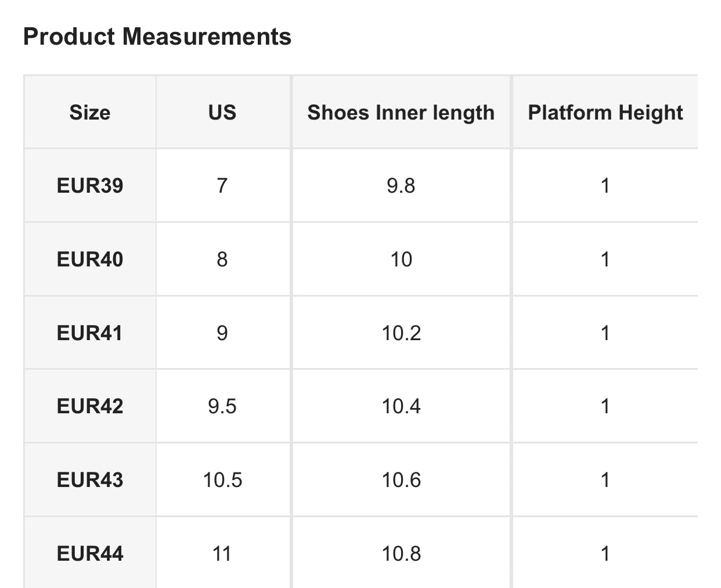
Task: Select the Size column header
Action: pos(90,112)
